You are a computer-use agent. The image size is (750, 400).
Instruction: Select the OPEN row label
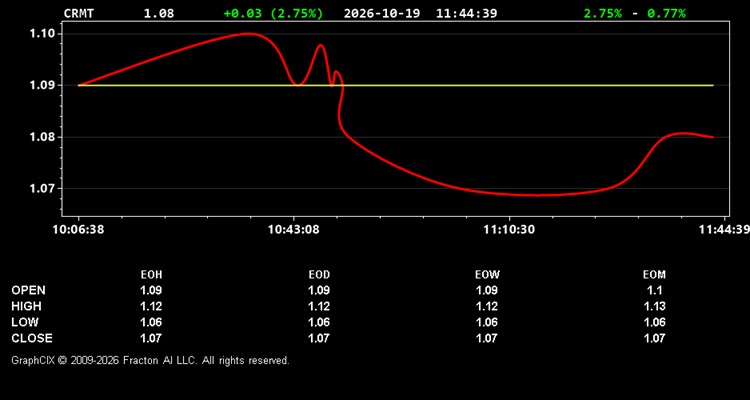tap(29, 290)
